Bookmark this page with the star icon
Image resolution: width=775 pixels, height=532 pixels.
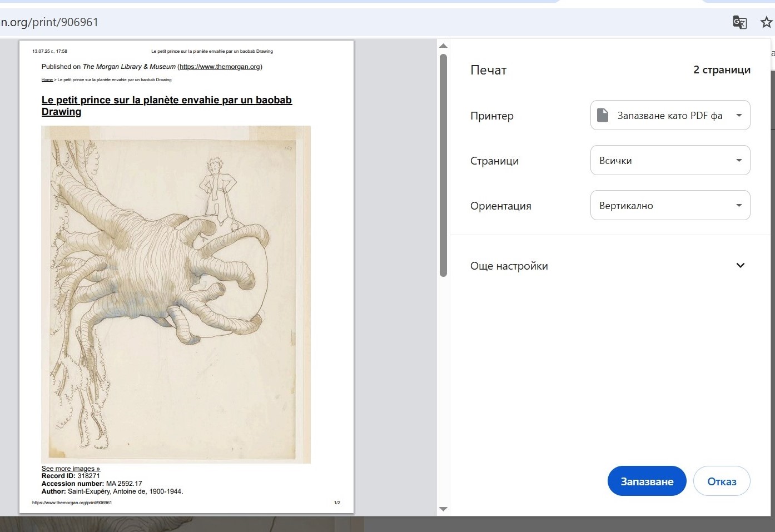click(766, 22)
